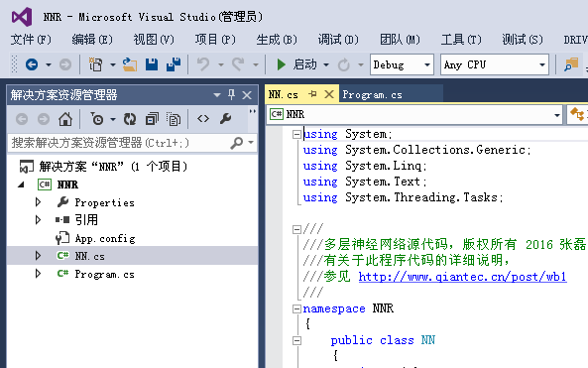
Task: Open the 项目(P) menu
Action: coord(215,40)
